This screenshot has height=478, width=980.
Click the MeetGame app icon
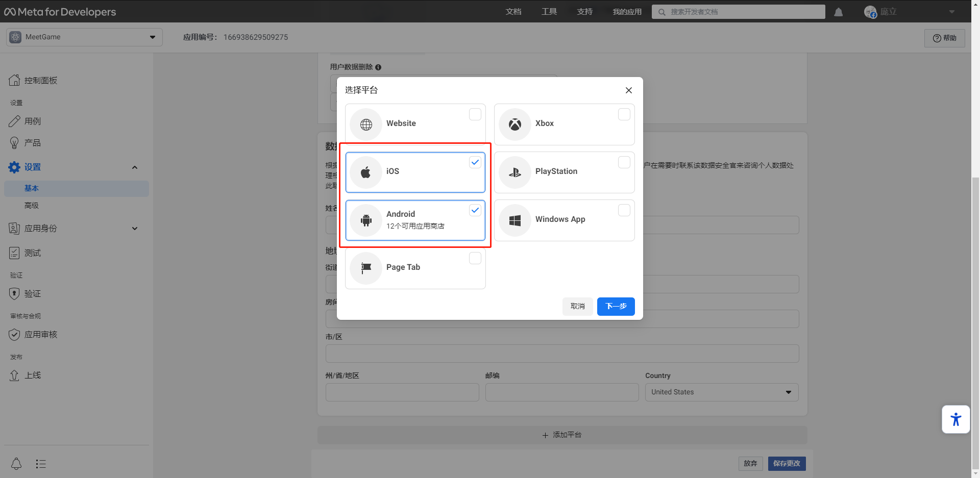point(15,37)
